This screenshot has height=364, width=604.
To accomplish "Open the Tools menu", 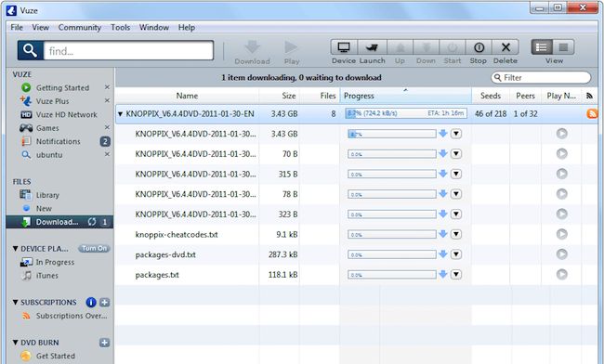I will tap(121, 27).
